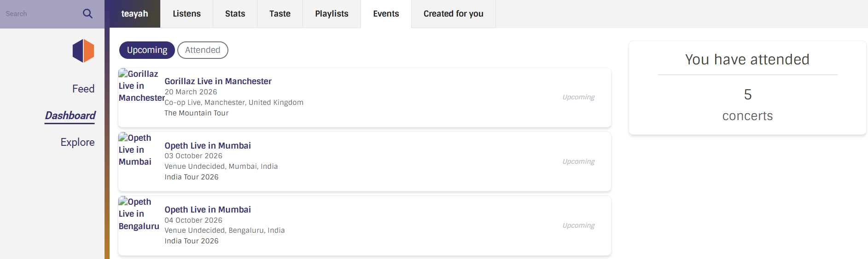
Task: Focus the Search input field
Action: coord(39,14)
